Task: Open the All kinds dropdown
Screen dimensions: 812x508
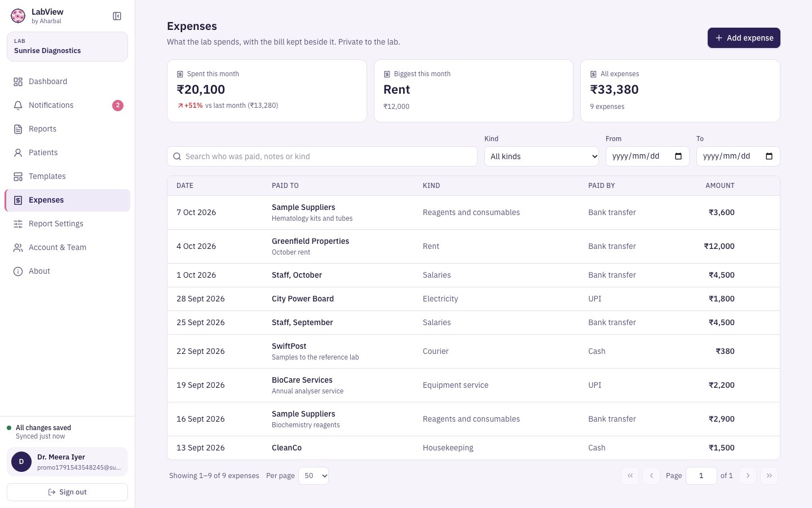Action: (541, 156)
